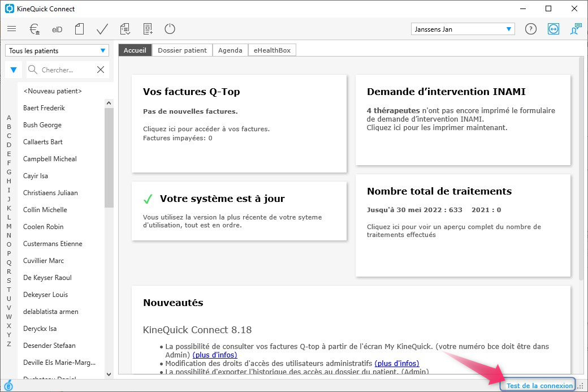Select patient Cuvillier Marc
This screenshot has width=588, height=392.
coord(44,260)
